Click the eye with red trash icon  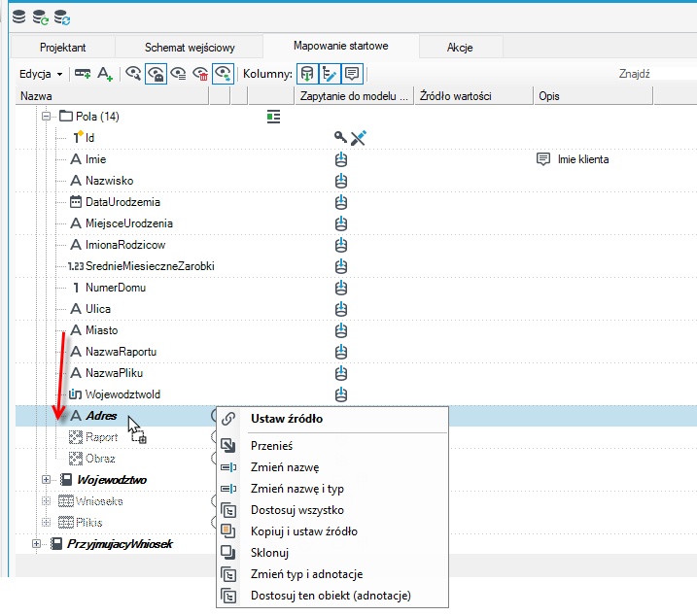click(x=200, y=74)
